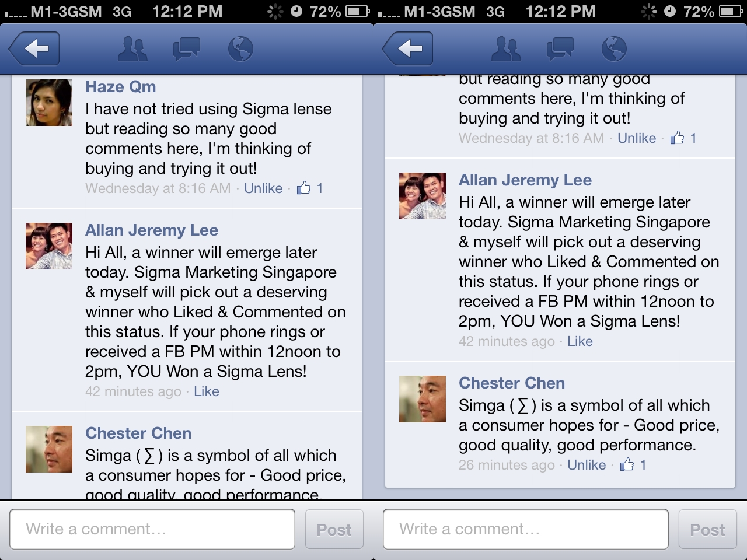Screen dimensions: 747x560
Task: Open messages icon in the left screenshot
Action: pos(187,49)
